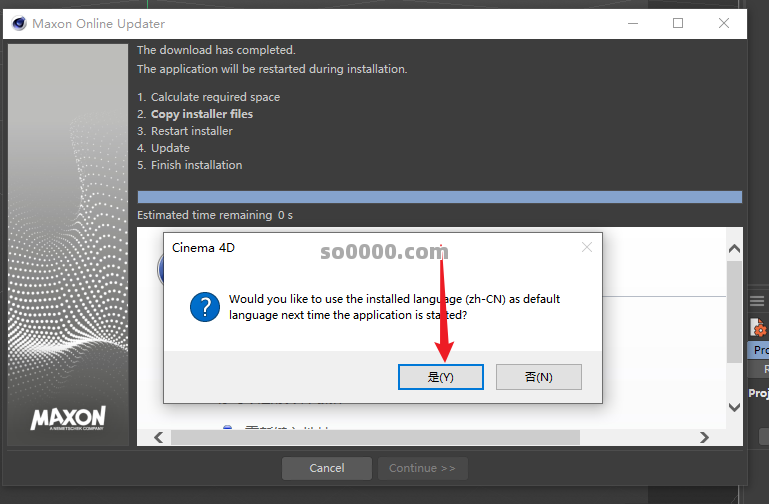Click the Continue >> button

(x=422, y=468)
